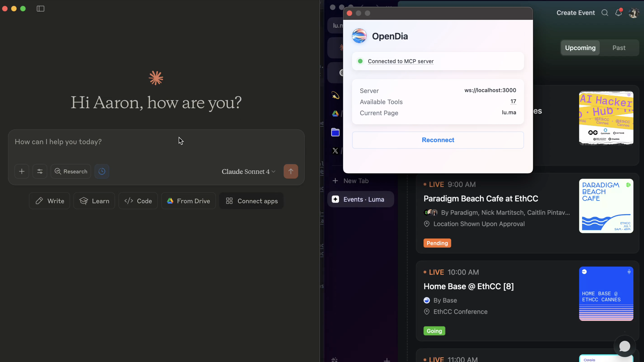Click the OpenDia logo icon
The width and height of the screenshot is (644, 362).
359,36
